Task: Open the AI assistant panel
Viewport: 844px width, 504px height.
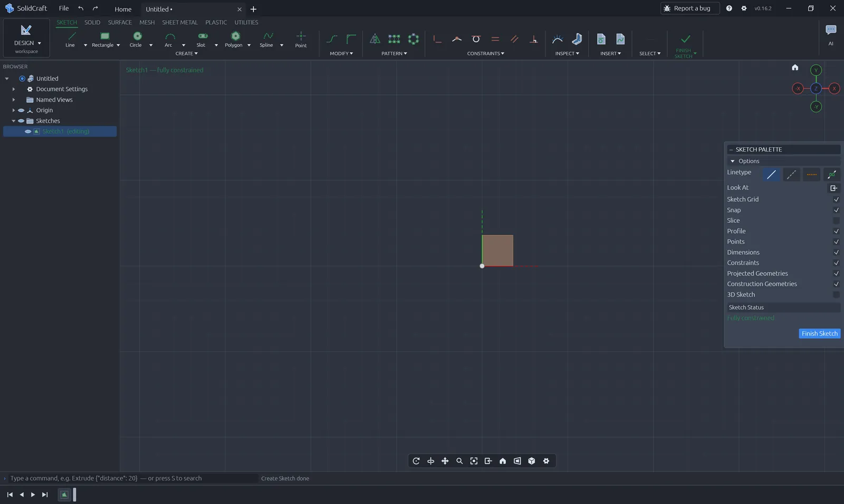Action: point(831,34)
